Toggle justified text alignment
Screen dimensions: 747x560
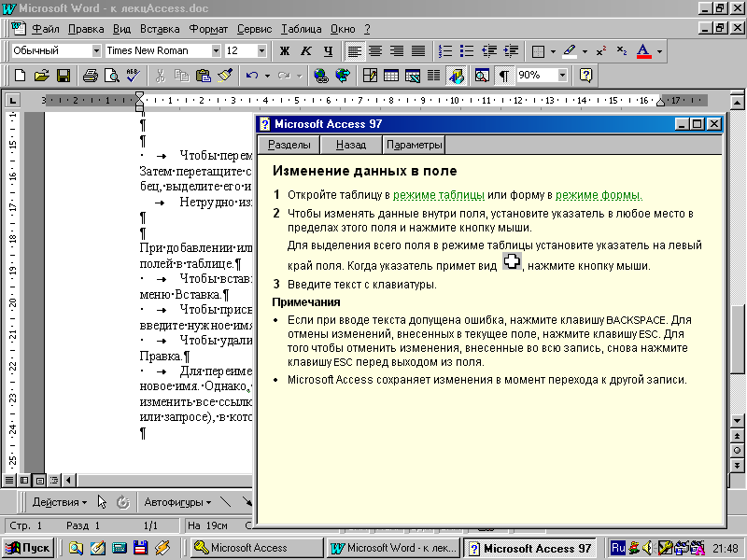point(418,50)
